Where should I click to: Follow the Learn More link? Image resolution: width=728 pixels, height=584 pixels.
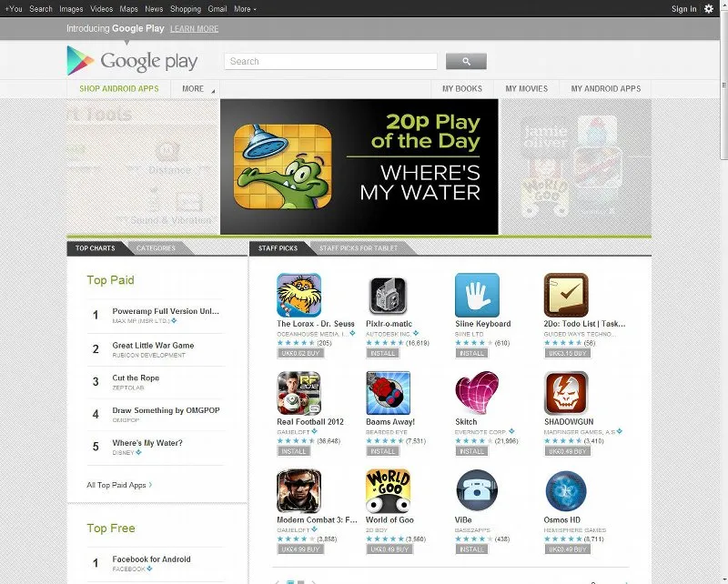pos(194,29)
